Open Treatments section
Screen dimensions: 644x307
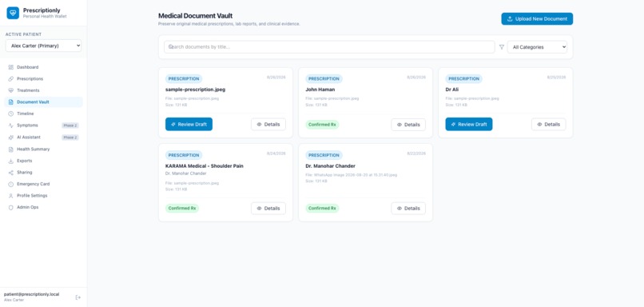coord(43,90)
